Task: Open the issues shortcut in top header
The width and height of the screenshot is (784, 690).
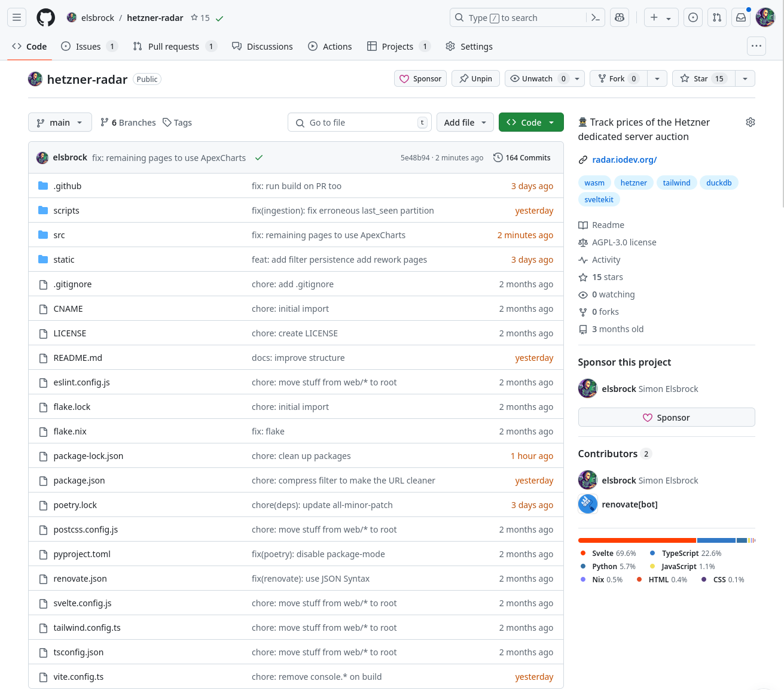Action: pos(693,17)
